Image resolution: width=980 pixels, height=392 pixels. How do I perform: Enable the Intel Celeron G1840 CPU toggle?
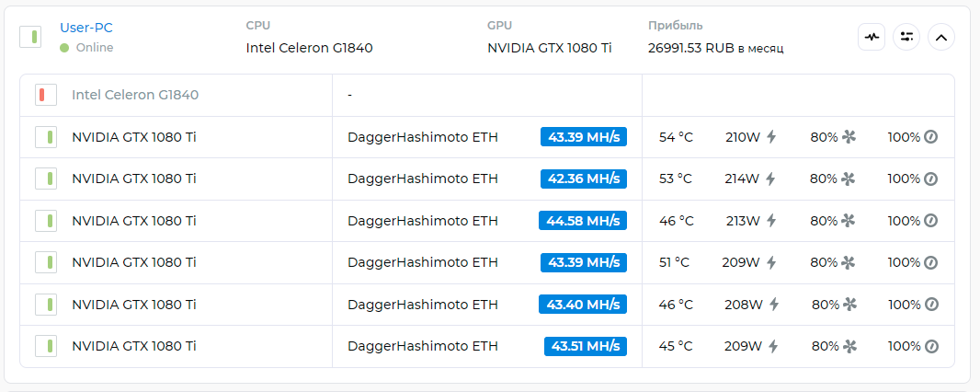46,95
